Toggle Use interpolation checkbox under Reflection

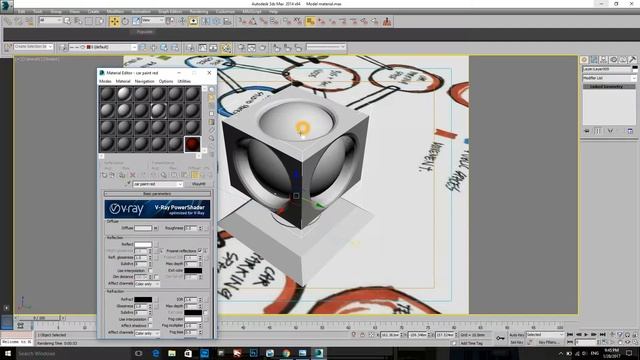[x=150, y=271]
